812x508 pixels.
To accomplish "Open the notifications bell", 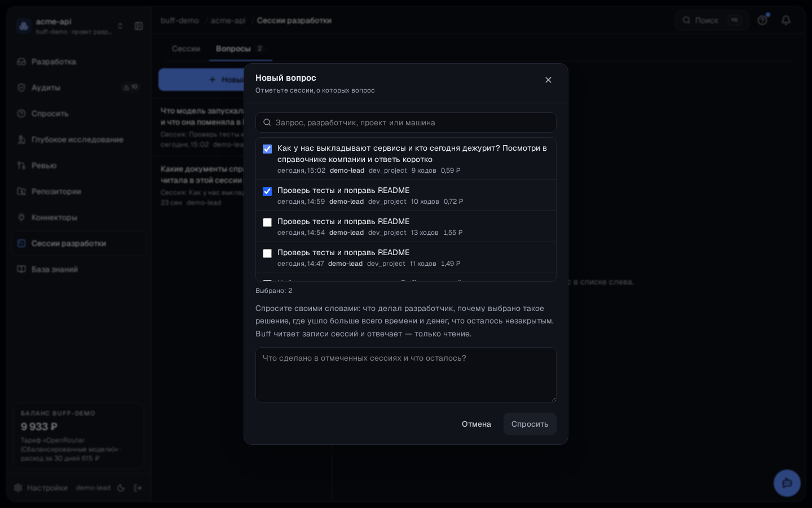I will coord(786,20).
